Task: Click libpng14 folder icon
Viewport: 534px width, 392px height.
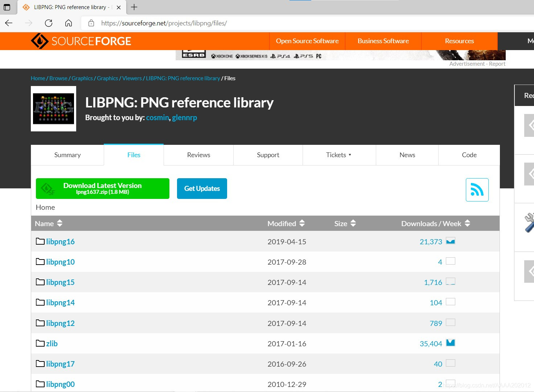Action: tap(40, 302)
